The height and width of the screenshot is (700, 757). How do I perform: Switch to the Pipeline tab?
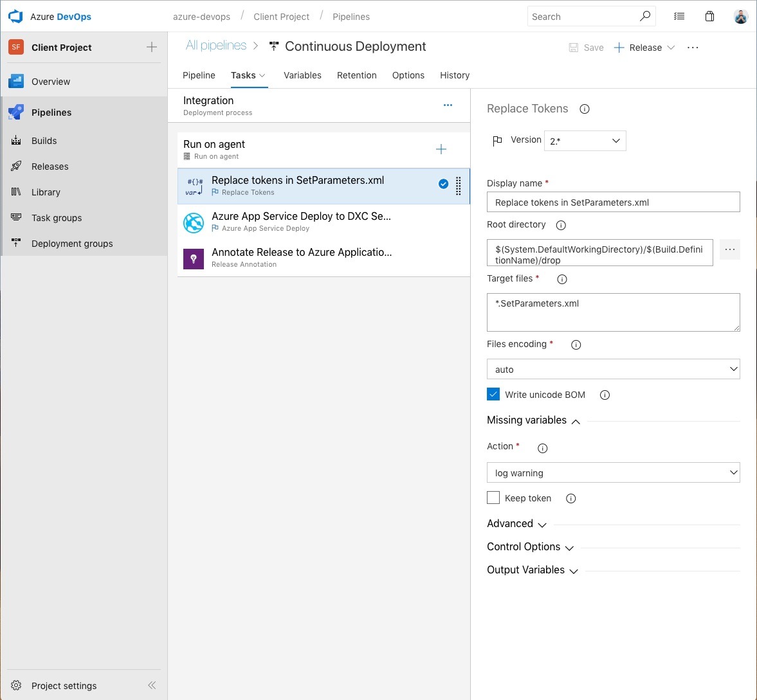tap(199, 75)
